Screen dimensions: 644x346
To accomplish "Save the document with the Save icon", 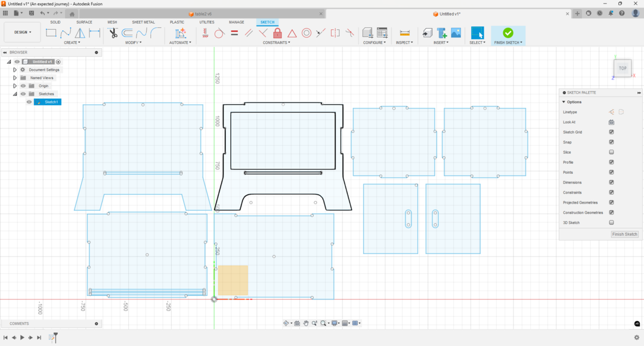I will pyautogui.click(x=31, y=14).
